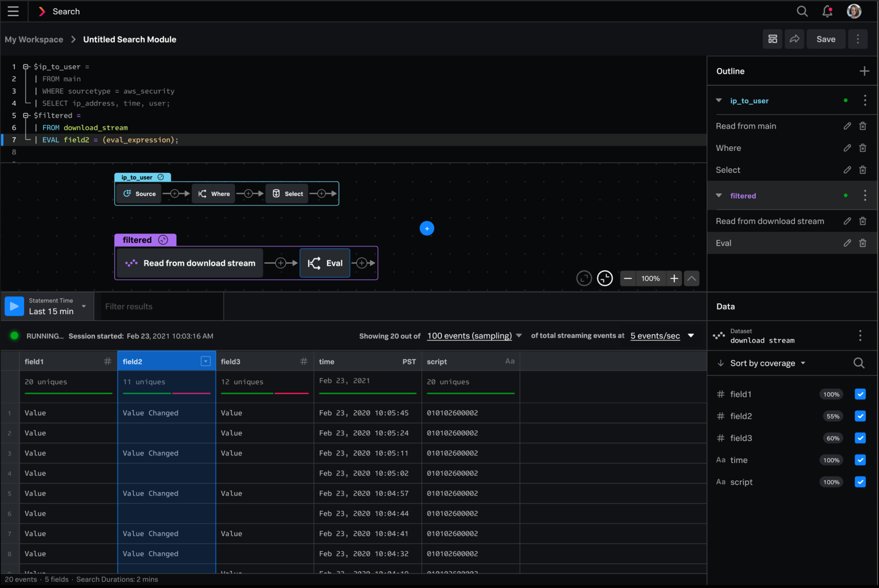Collapse the ip_to_user outline section
Viewport: 879px width, 588px height.
pyautogui.click(x=718, y=101)
